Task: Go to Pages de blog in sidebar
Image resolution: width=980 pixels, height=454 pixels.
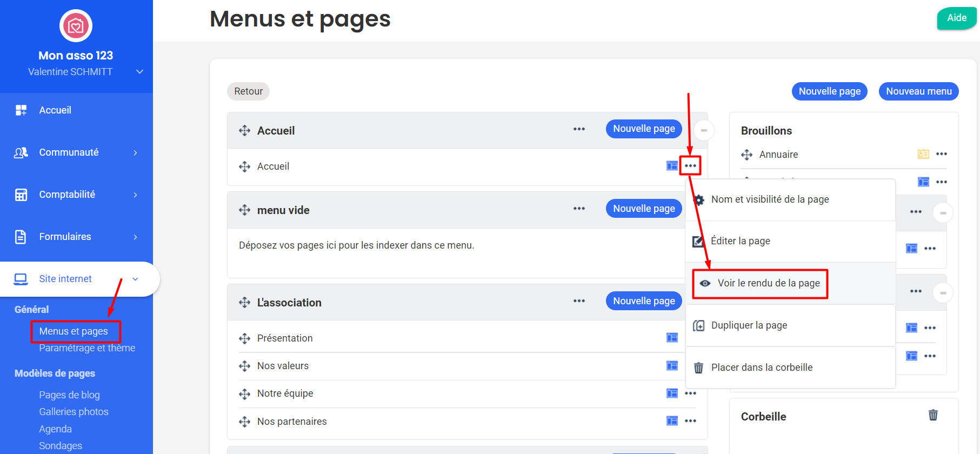Action: tap(69, 395)
